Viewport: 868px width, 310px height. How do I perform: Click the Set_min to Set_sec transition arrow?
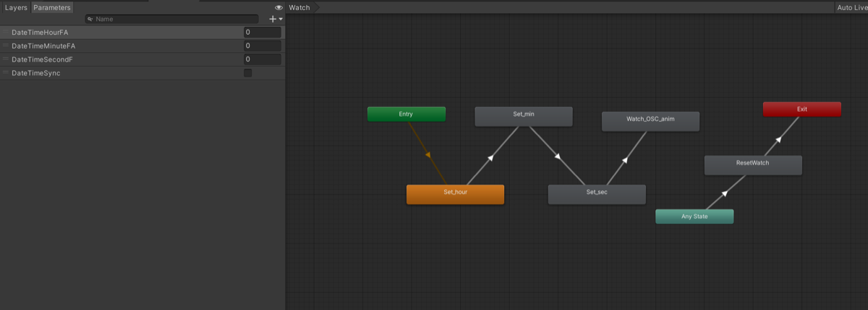tap(559, 155)
